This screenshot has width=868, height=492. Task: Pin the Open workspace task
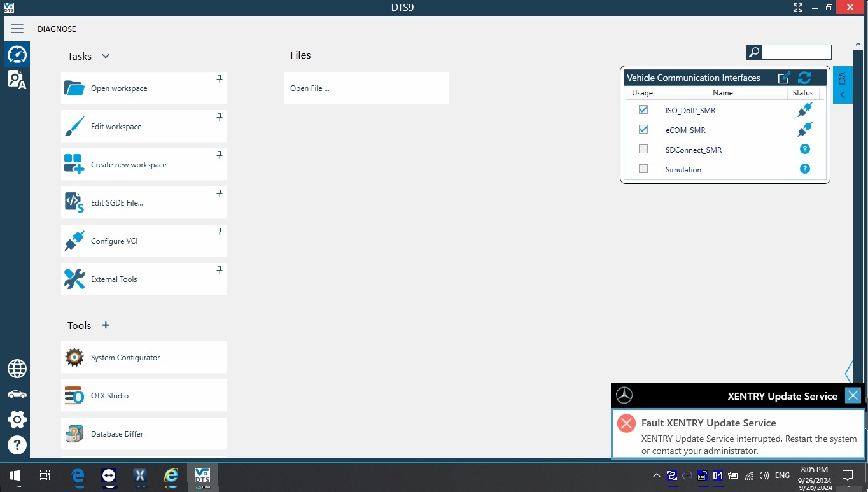[x=220, y=79]
